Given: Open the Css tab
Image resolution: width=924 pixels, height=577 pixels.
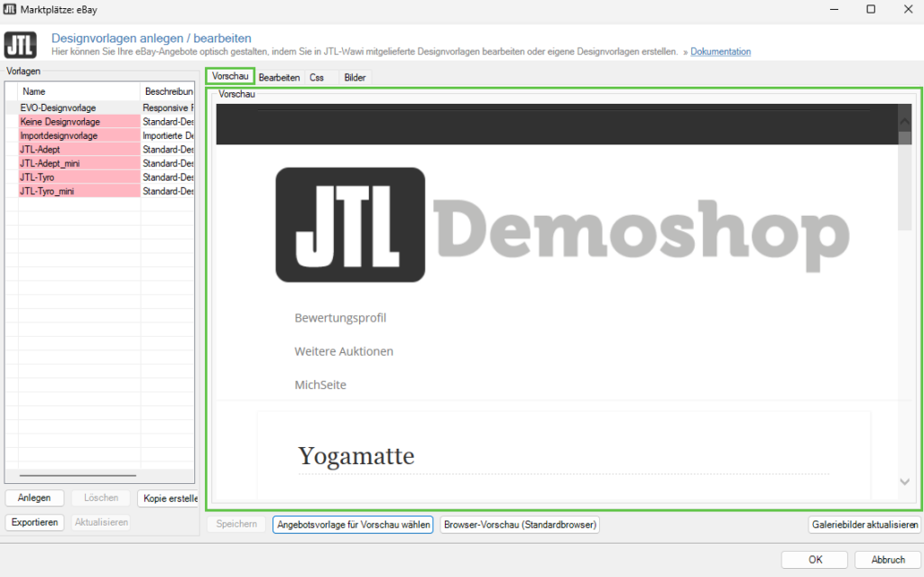Looking at the screenshot, I should click(x=317, y=78).
